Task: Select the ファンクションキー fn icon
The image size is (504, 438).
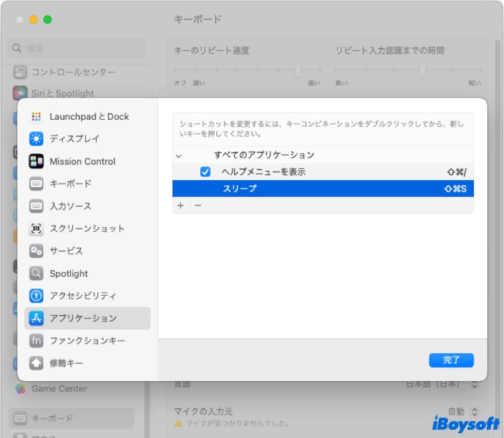Action: point(36,341)
